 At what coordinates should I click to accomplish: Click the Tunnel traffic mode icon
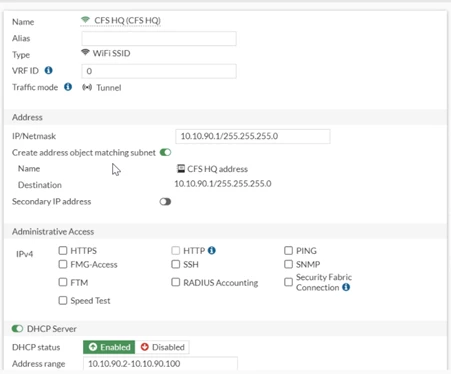click(87, 87)
